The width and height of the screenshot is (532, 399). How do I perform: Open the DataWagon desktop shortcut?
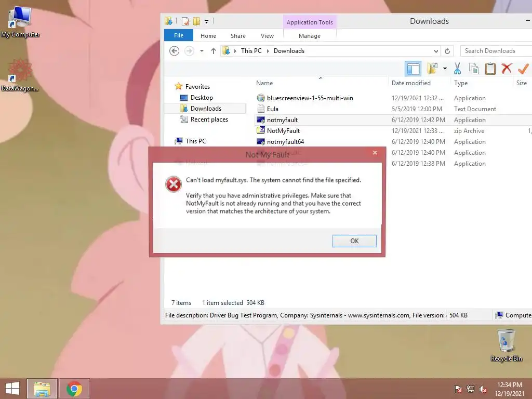(20, 75)
